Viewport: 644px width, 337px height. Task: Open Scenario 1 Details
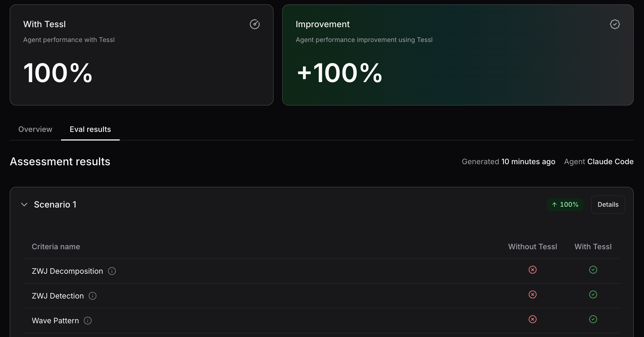pos(608,205)
